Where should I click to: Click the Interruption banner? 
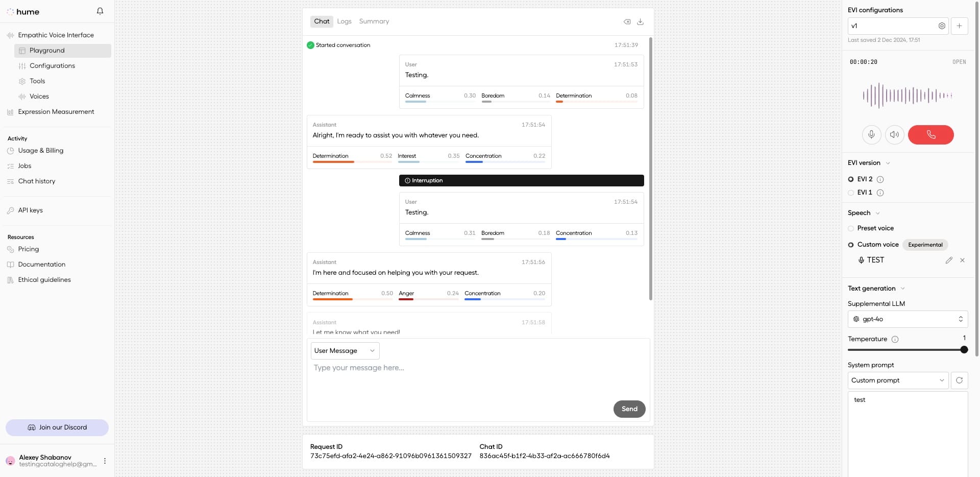tap(521, 181)
